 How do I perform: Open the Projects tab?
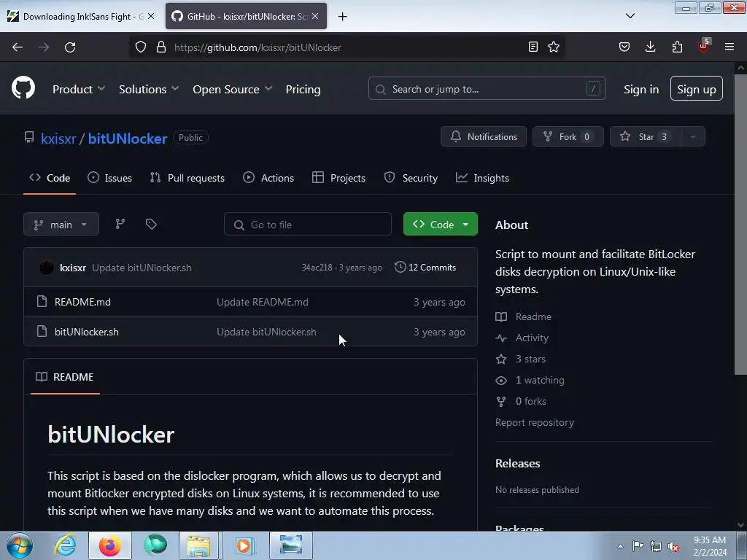coord(338,178)
